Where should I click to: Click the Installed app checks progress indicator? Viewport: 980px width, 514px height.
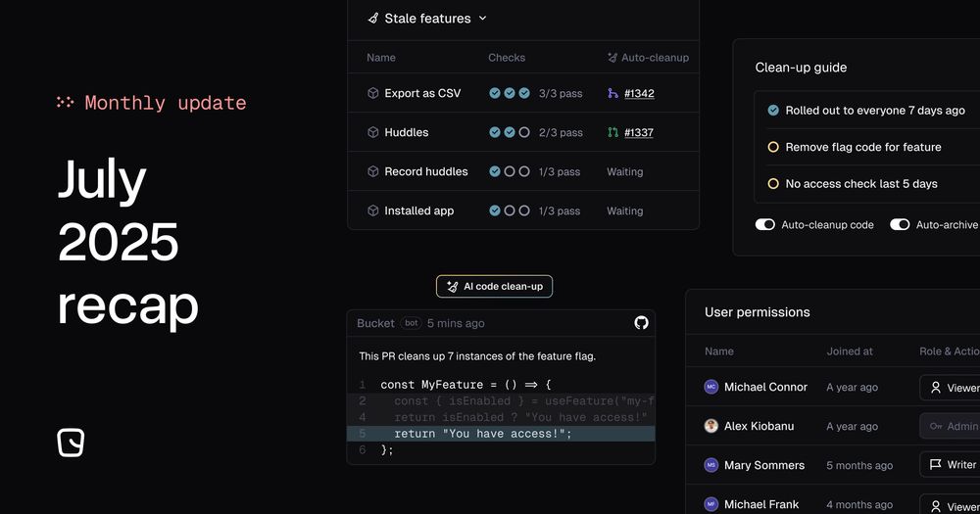510,210
